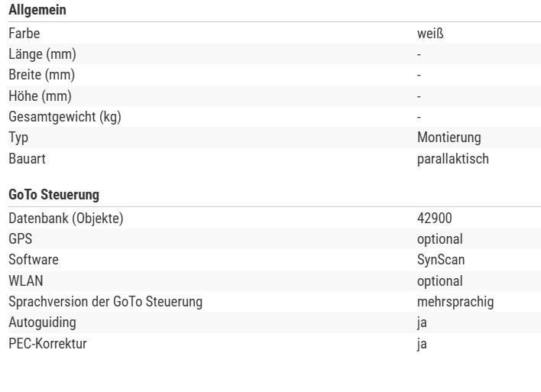Select the GPS row label
541x392 pixels.
21,238
